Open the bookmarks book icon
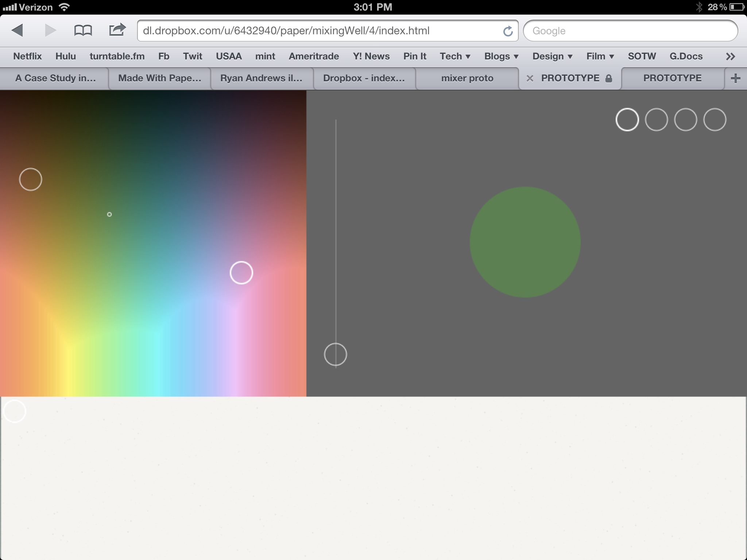The width and height of the screenshot is (747, 560). pos(83,30)
